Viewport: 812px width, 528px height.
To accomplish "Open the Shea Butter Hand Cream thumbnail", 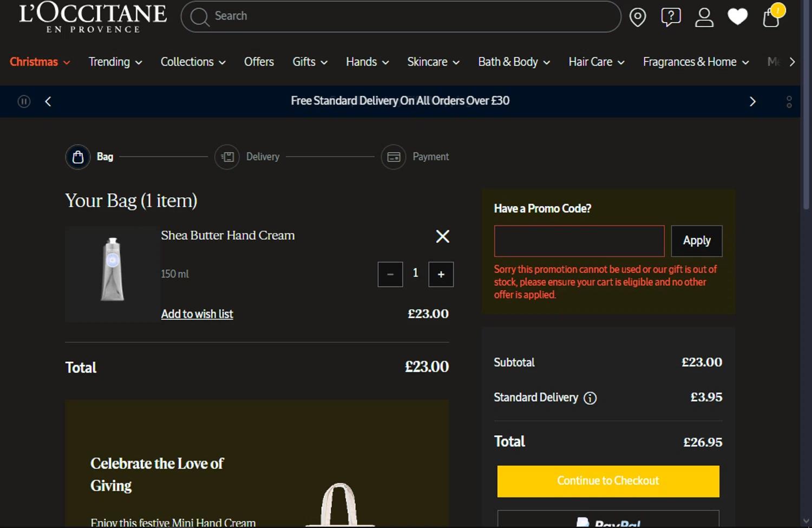I will [x=113, y=274].
